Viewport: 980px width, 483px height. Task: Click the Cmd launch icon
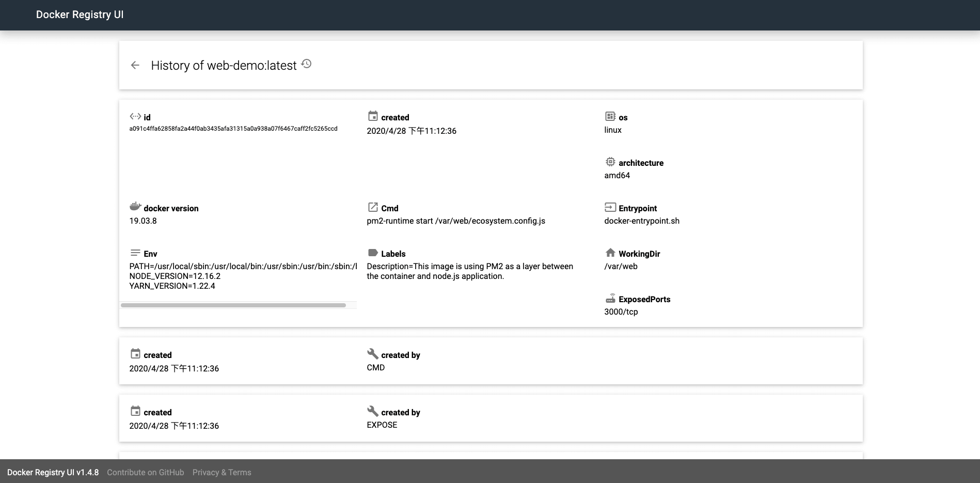(x=373, y=207)
